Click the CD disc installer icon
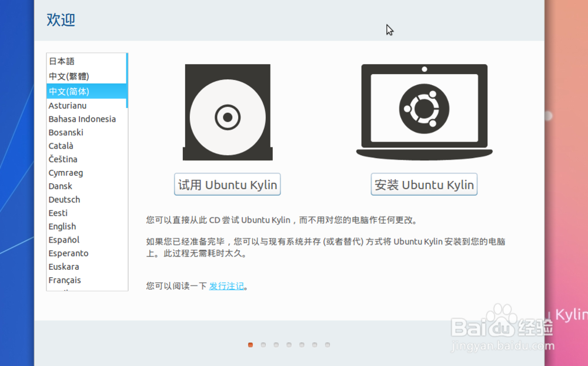The height and width of the screenshot is (366, 588). tap(228, 112)
